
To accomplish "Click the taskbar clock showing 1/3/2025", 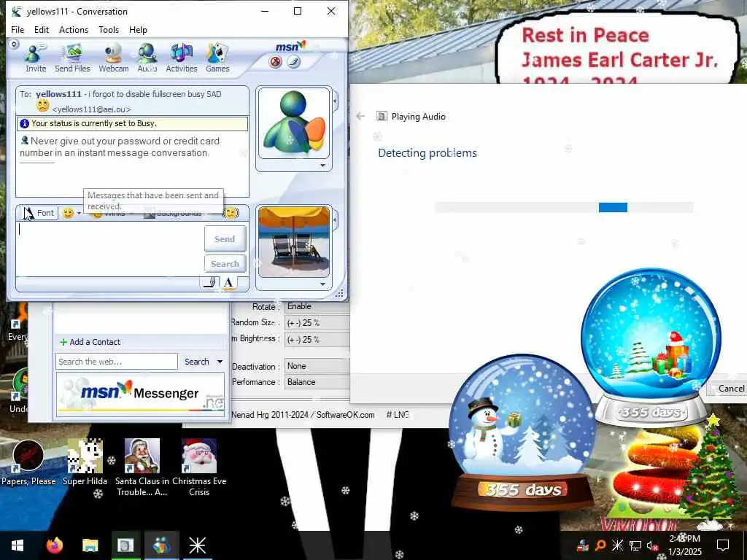I will [x=684, y=545].
